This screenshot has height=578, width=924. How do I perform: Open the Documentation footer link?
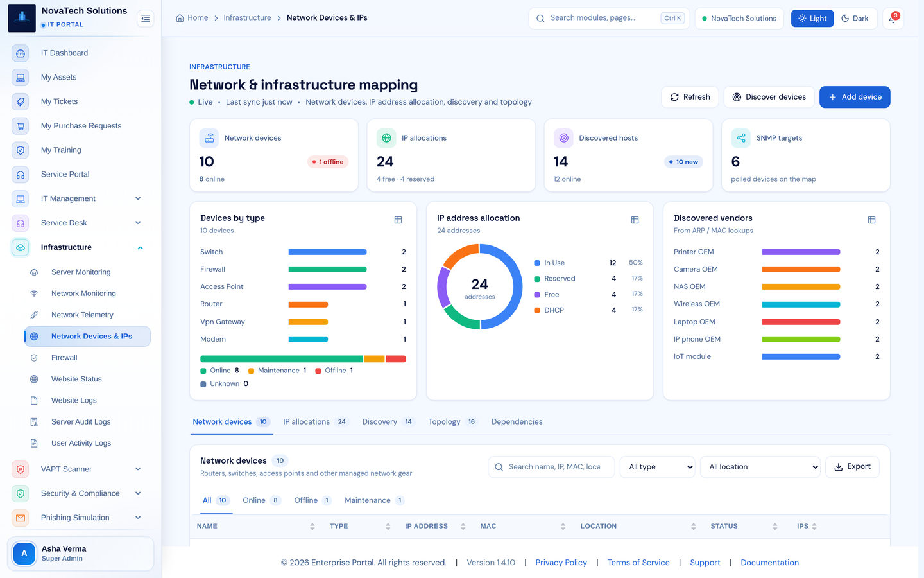tap(770, 563)
